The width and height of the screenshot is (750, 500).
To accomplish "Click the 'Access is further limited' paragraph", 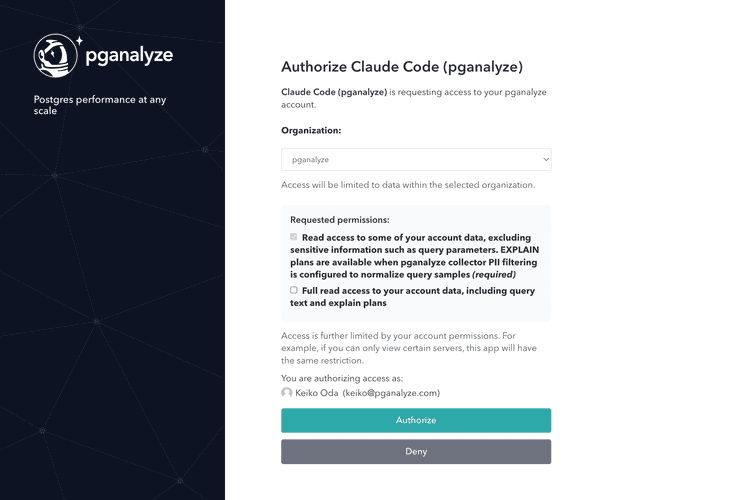I will [409, 348].
